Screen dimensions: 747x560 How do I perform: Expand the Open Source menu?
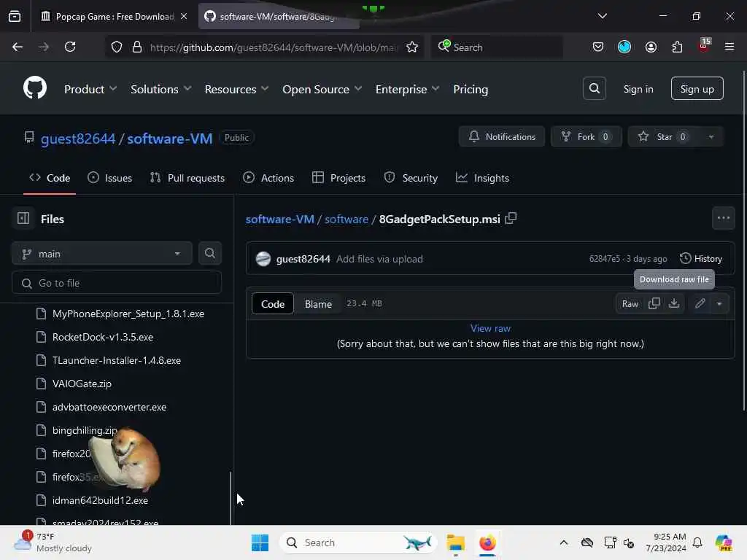tap(322, 89)
